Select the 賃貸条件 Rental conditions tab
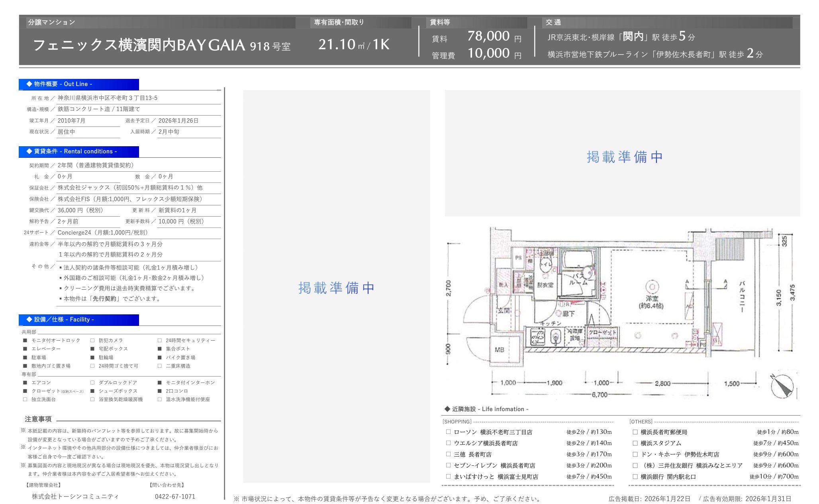 pos(79,151)
